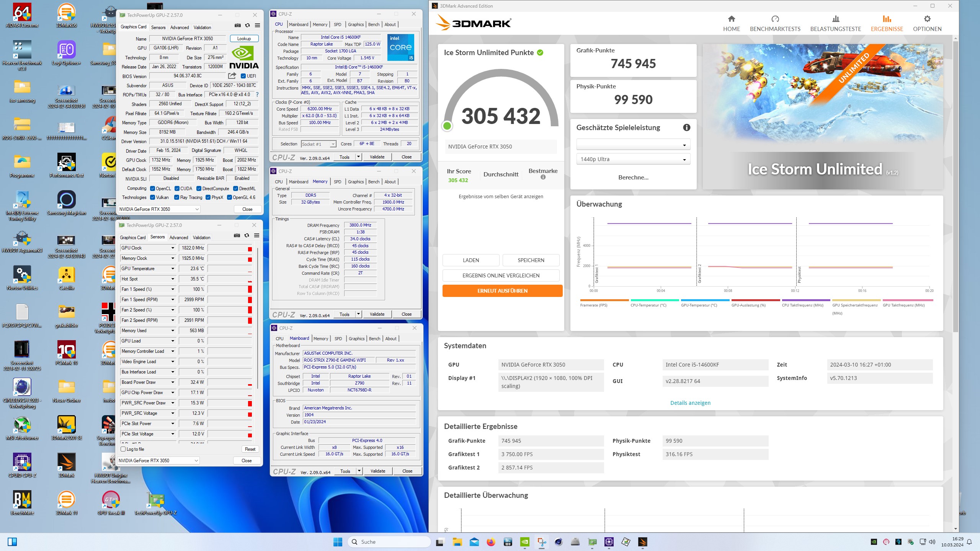Screen dimensions: 980x551
Task: Click the Bestmarke info icon
Action: pos(543,177)
